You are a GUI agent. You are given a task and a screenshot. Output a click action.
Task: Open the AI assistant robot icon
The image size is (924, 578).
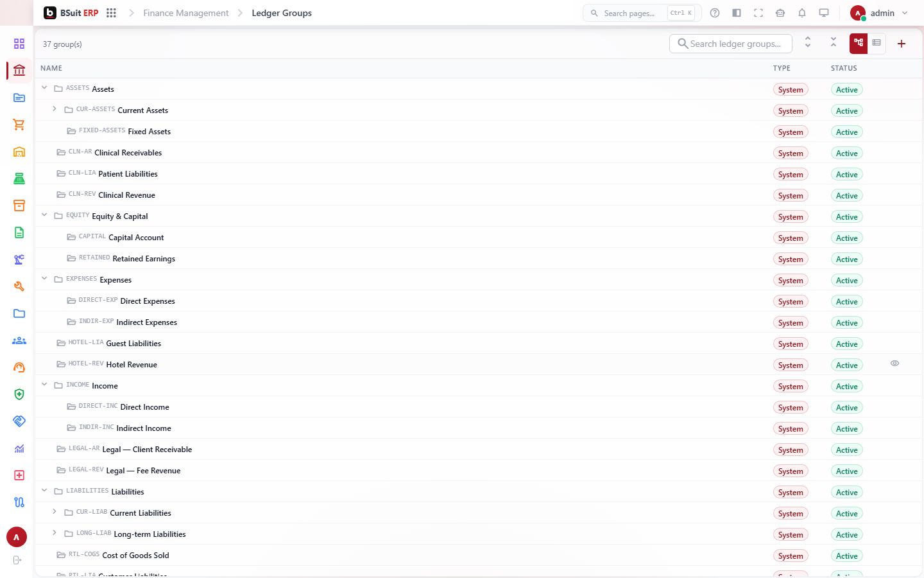(x=780, y=13)
